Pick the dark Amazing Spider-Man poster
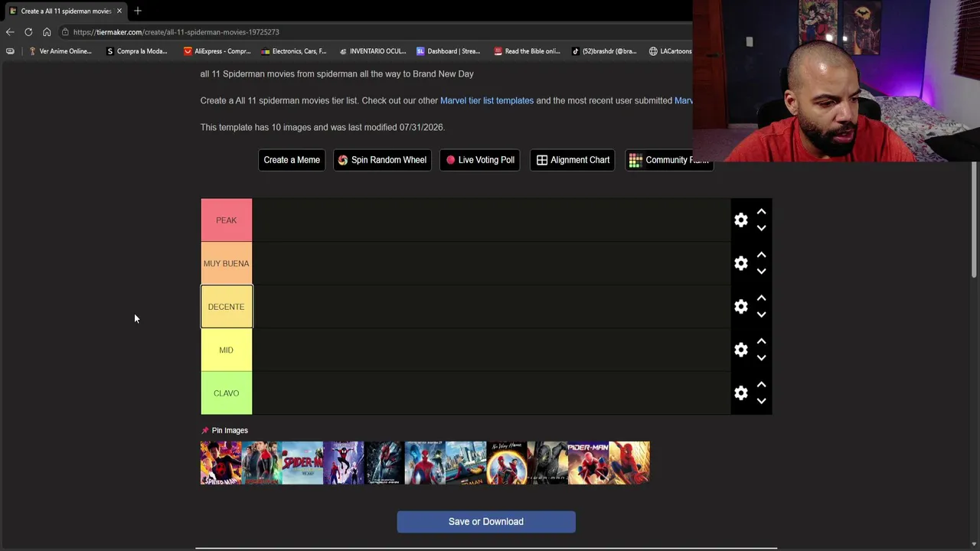This screenshot has width=980, height=551. coord(384,463)
